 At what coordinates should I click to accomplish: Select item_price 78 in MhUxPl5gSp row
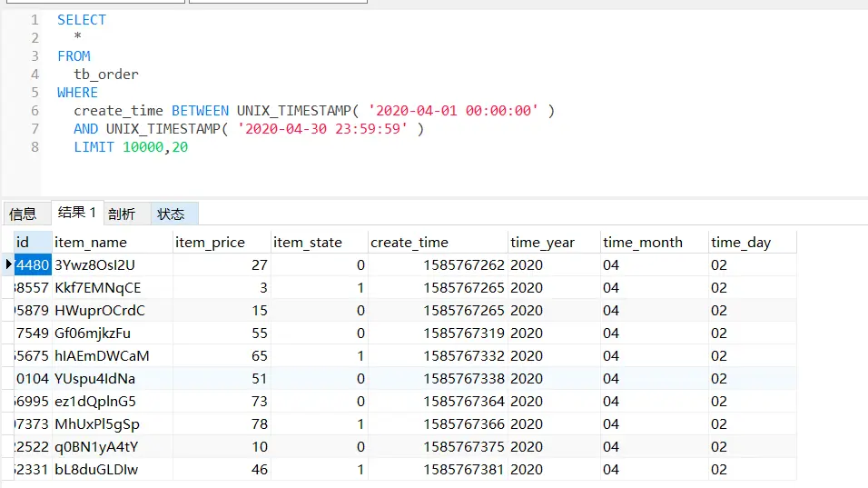pos(222,424)
